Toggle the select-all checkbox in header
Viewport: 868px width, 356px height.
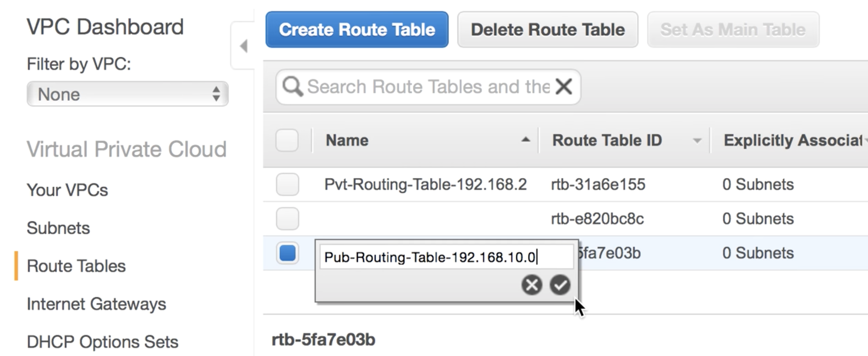coord(287,140)
